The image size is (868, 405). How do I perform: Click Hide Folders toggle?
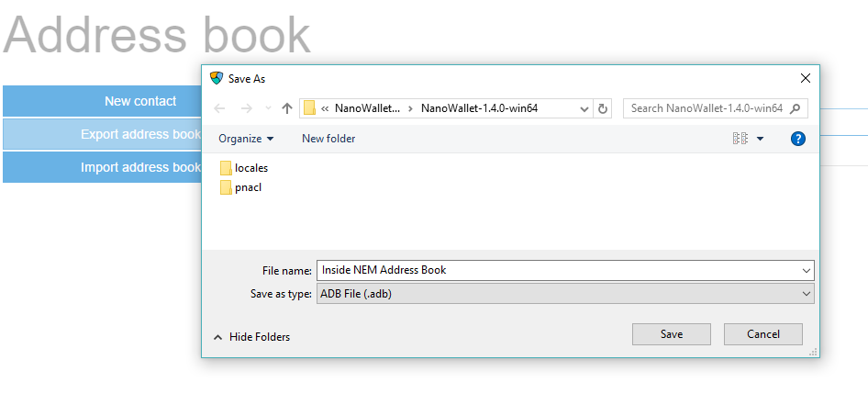pyautogui.click(x=252, y=337)
